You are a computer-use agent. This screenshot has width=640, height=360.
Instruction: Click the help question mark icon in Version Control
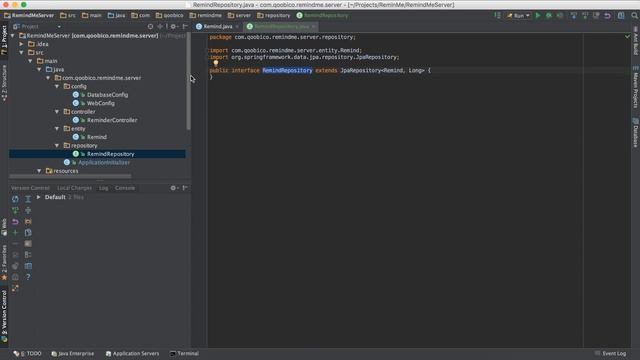[x=28, y=277]
